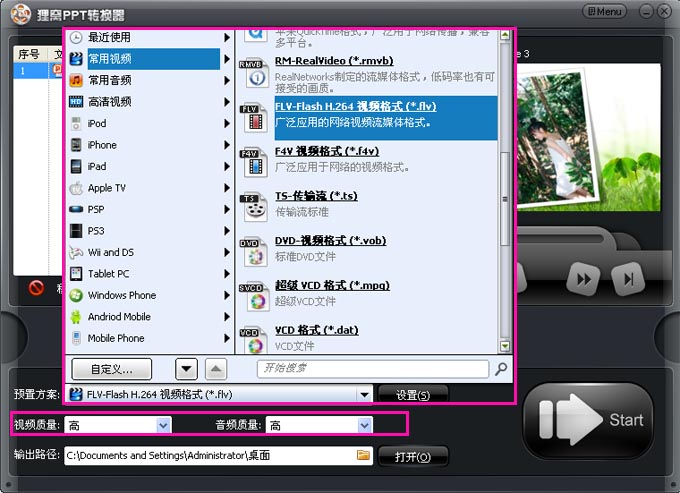Screen dimensions: 680x493
Task: Click the iPad device icon
Action: click(76, 167)
